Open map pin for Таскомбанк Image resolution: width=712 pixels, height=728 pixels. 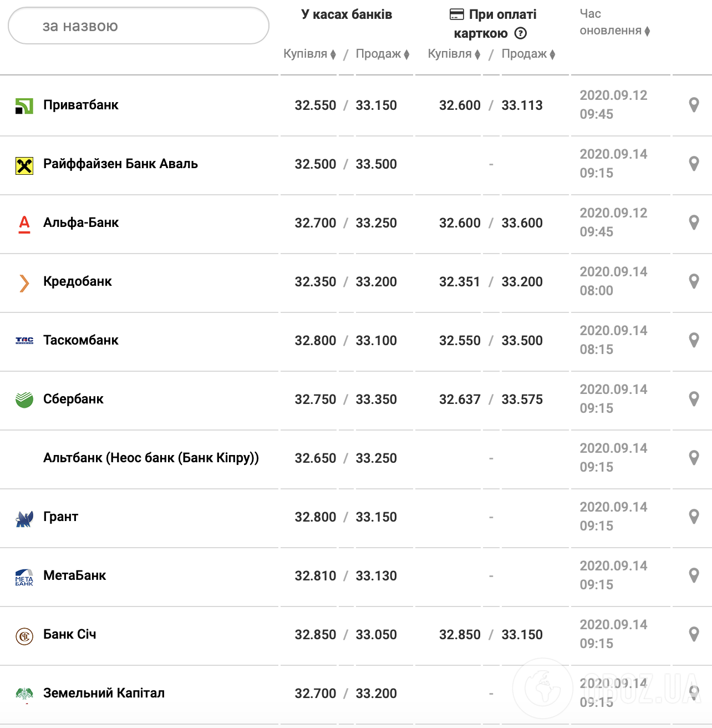[694, 340]
